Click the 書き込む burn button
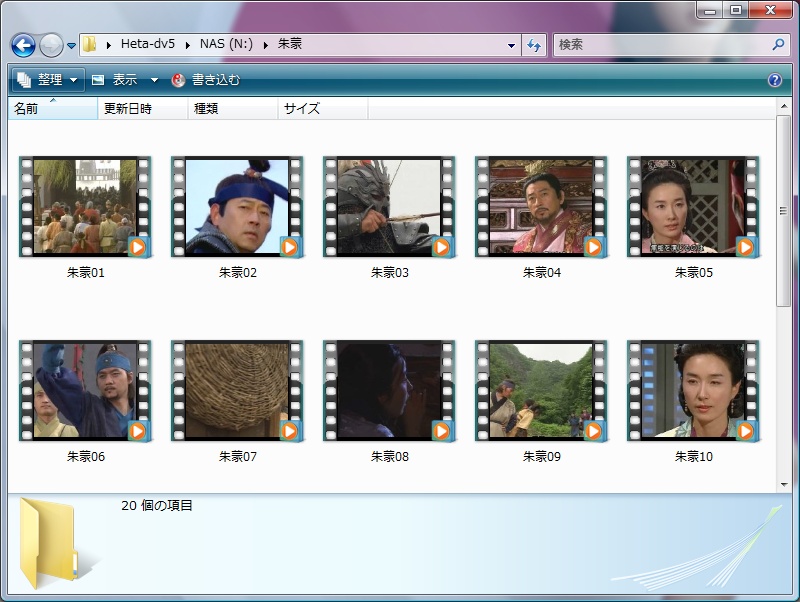 206,80
